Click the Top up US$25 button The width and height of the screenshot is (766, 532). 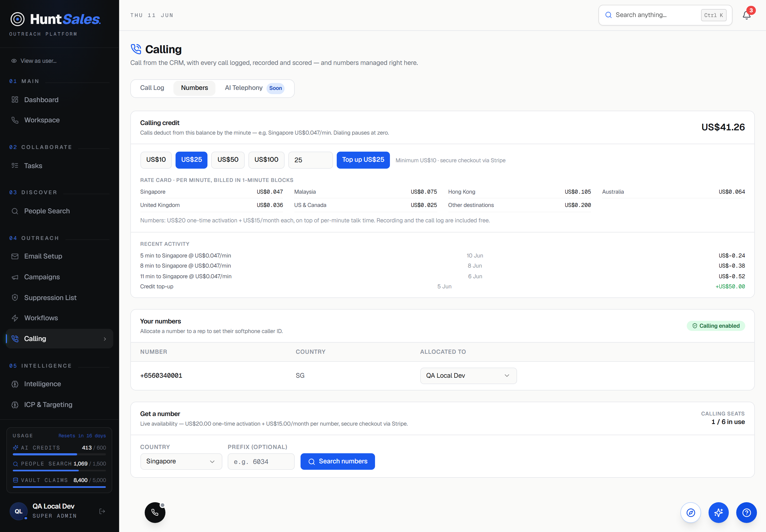pos(363,160)
